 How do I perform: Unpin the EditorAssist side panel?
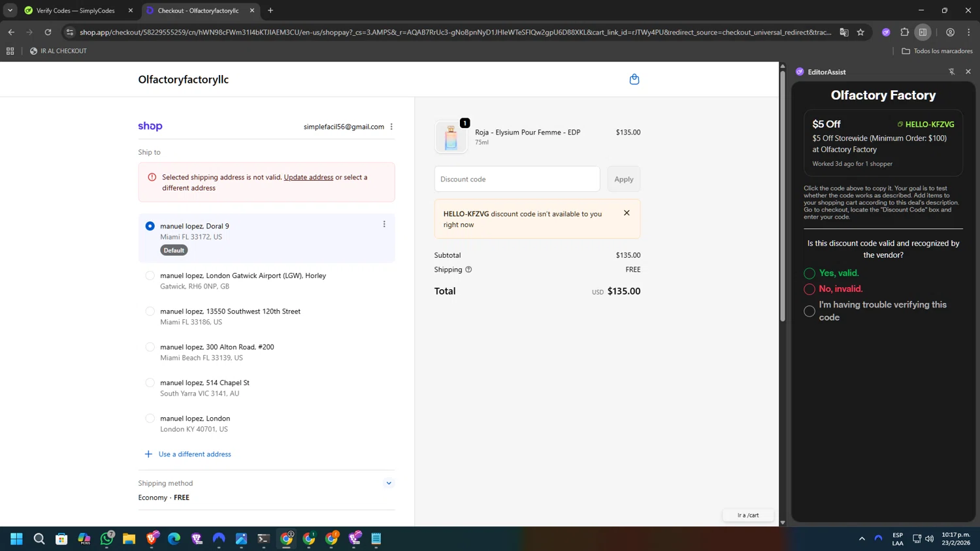tap(951, 72)
